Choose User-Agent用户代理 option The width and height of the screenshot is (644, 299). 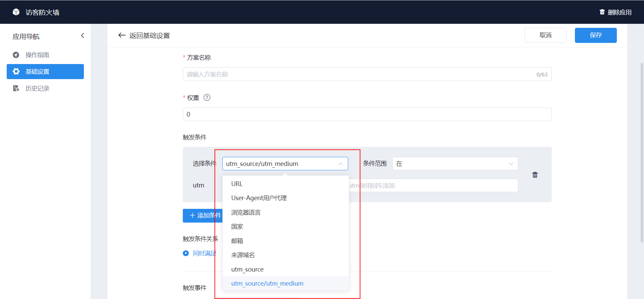coord(286,198)
